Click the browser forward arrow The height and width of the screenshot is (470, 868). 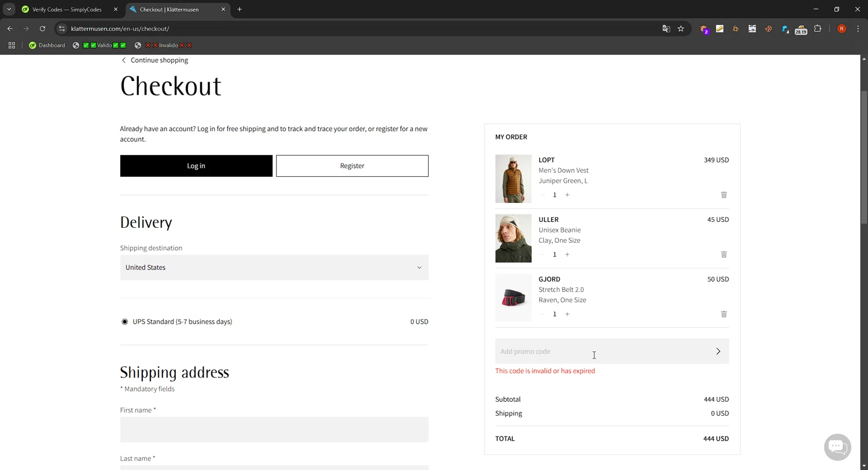[x=26, y=28]
